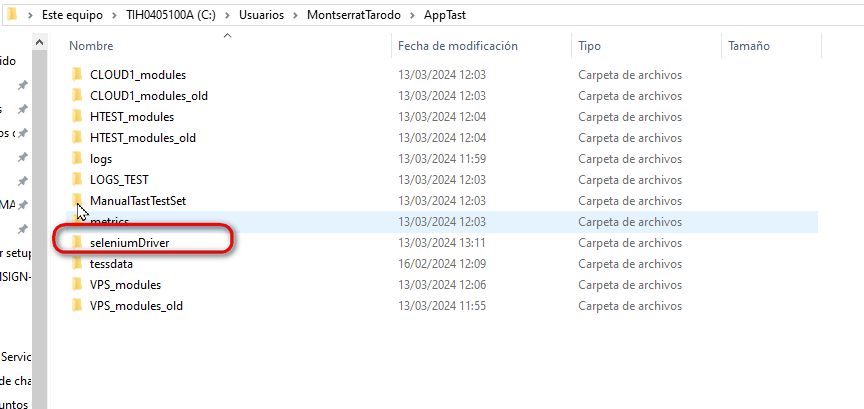Expand chevron between MontserratTarodo and AppTast
This screenshot has width=864, height=409.
[416, 15]
